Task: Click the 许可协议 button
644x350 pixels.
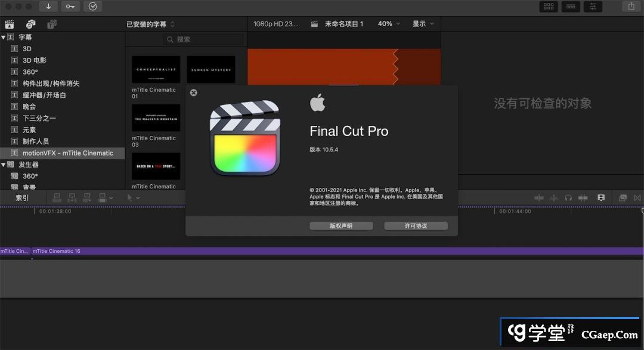Action: pyautogui.click(x=416, y=226)
